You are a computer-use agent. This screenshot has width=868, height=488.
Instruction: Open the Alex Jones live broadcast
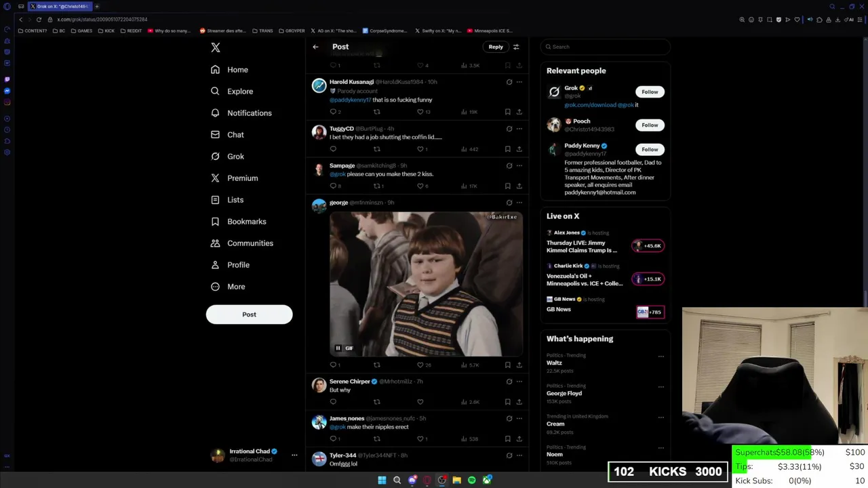[x=605, y=242]
